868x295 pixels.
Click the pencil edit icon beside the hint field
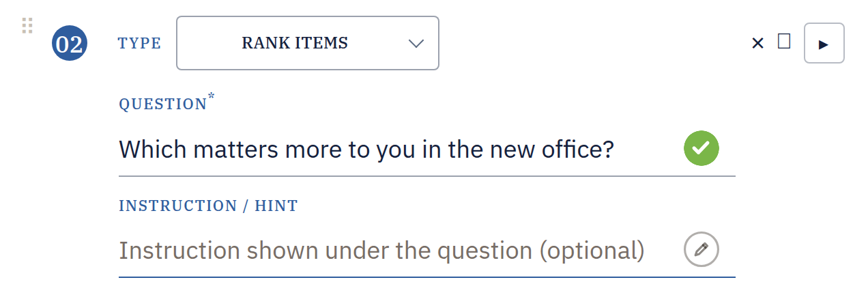tap(701, 249)
